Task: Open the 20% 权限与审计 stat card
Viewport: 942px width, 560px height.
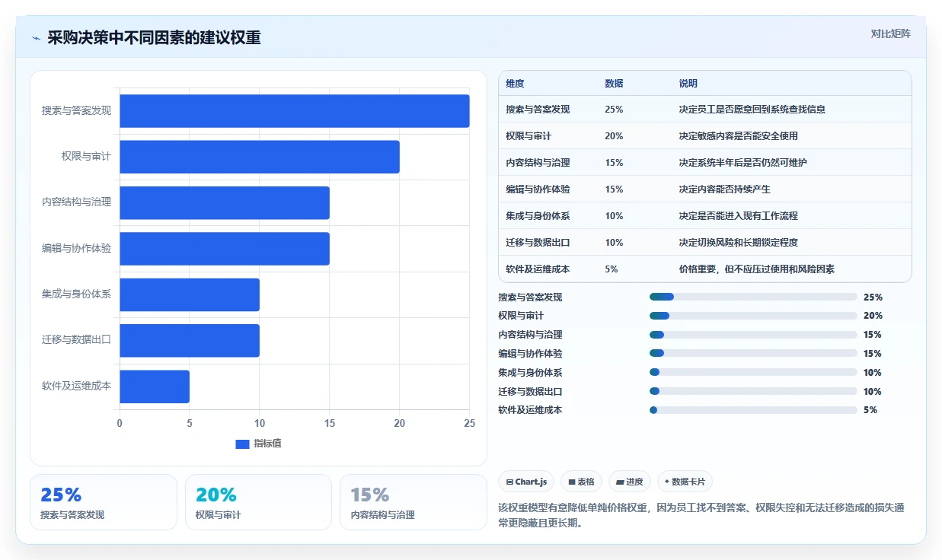Action: point(259,502)
